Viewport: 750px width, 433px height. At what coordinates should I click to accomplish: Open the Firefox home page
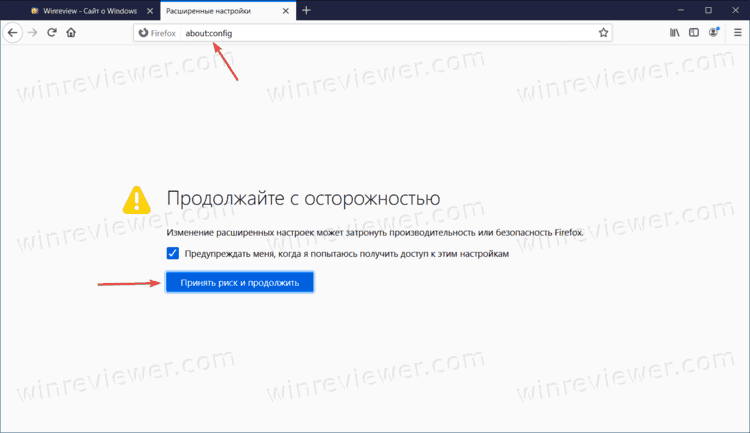[71, 33]
